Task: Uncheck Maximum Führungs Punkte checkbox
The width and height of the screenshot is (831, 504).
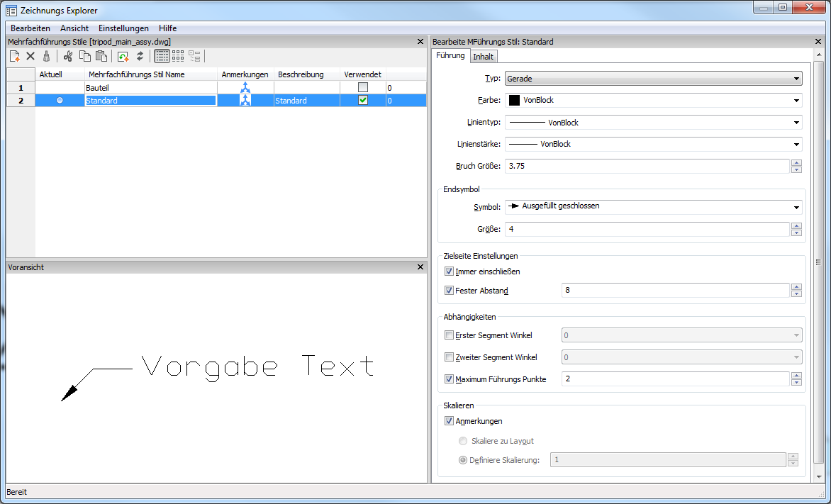Action: click(449, 379)
